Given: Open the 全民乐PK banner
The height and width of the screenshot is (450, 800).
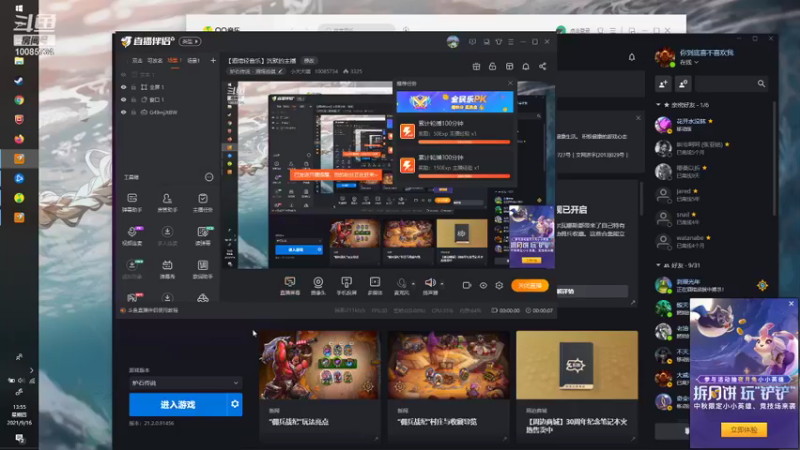Looking at the screenshot, I should tap(455, 102).
